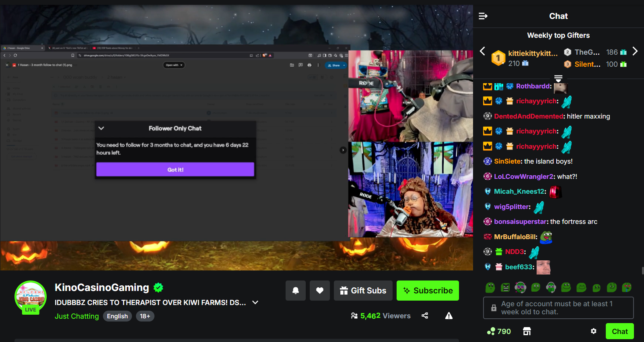Image resolution: width=644 pixels, height=342 pixels.
Task: Select the third clown emote in row
Action: pos(521,287)
